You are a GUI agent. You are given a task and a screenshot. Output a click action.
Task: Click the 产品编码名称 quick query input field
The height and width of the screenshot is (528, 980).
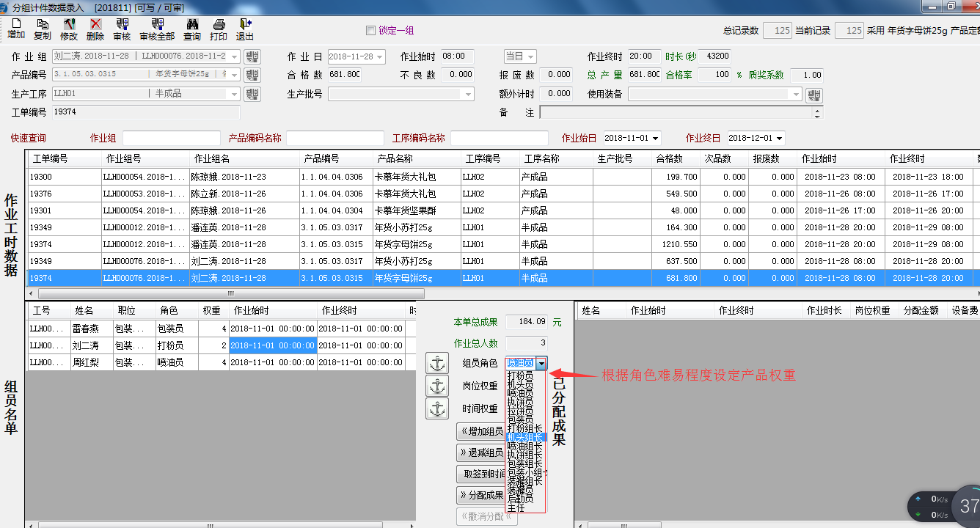335,138
